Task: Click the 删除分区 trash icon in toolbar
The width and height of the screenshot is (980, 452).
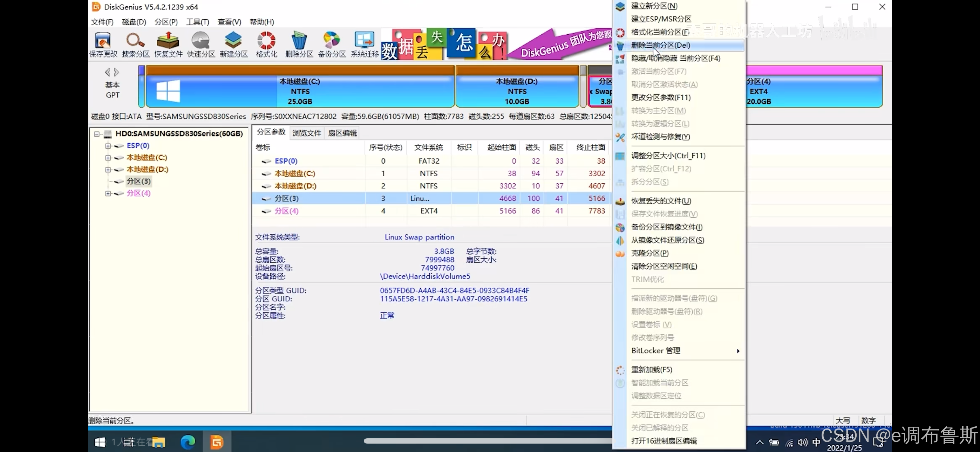Action: coord(299,44)
